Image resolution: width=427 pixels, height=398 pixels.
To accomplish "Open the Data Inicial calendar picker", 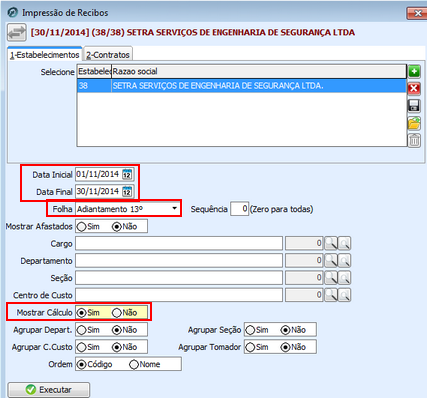I will point(127,174).
